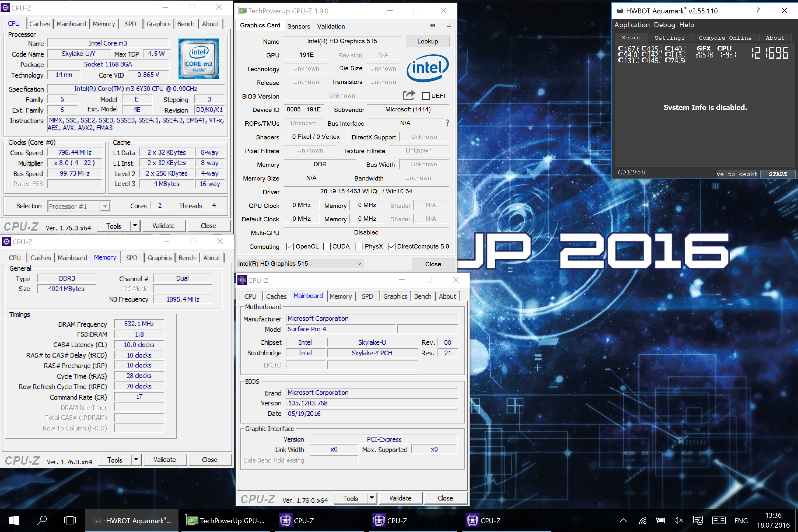Open the Settings tab in Aquamark
This screenshot has width=798, height=532.
click(669, 38)
